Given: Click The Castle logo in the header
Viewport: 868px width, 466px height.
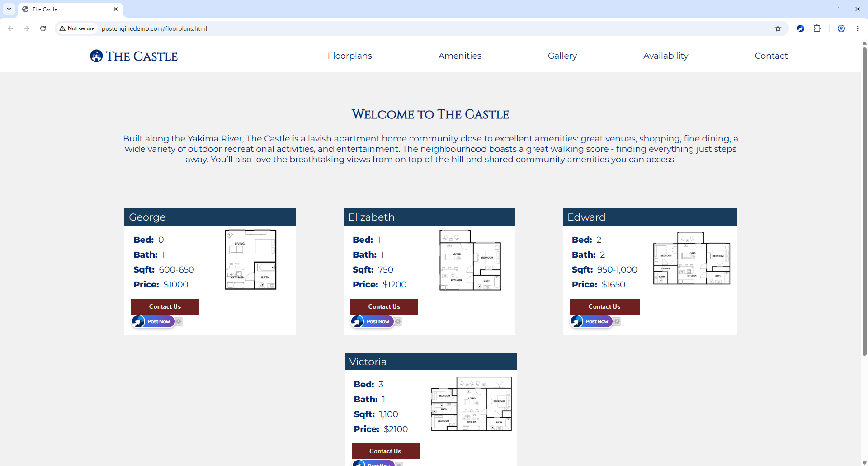Looking at the screenshot, I should (x=134, y=56).
